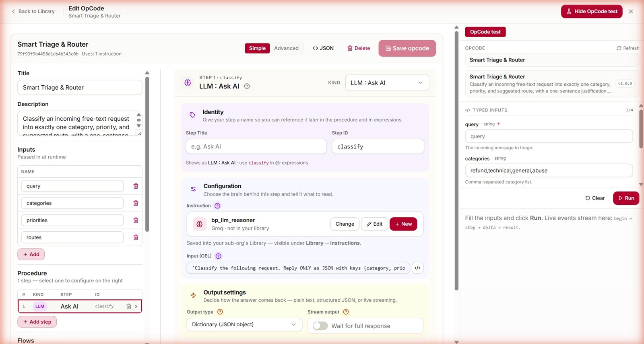Click the center panel vertical scrollbar
644x344 pixels.
point(456,161)
